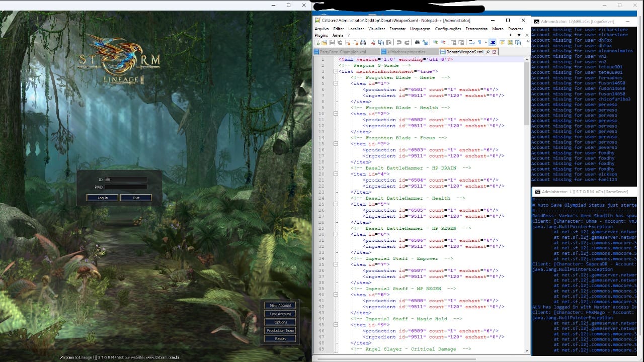Click the plus button in Notepad++ menu bar
644x362 pixels.
pos(511,35)
